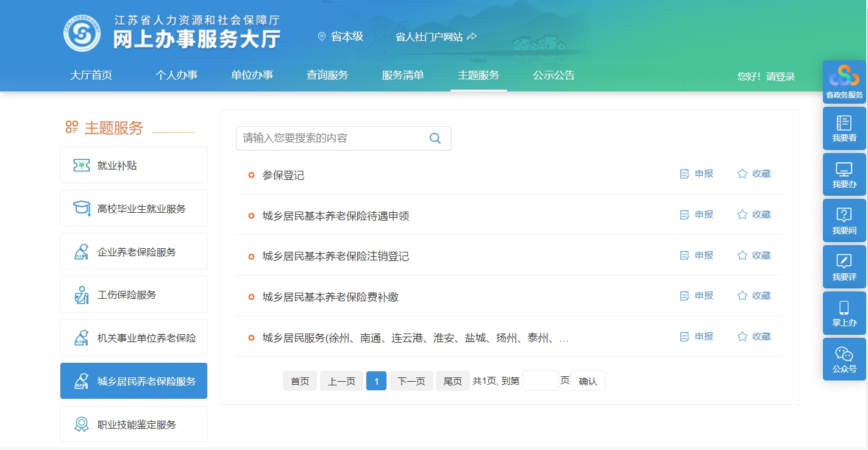Open 城乡居民基本养老保险费补缴 item title
This screenshot has width=868, height=450.
click(x=330, y=298)
